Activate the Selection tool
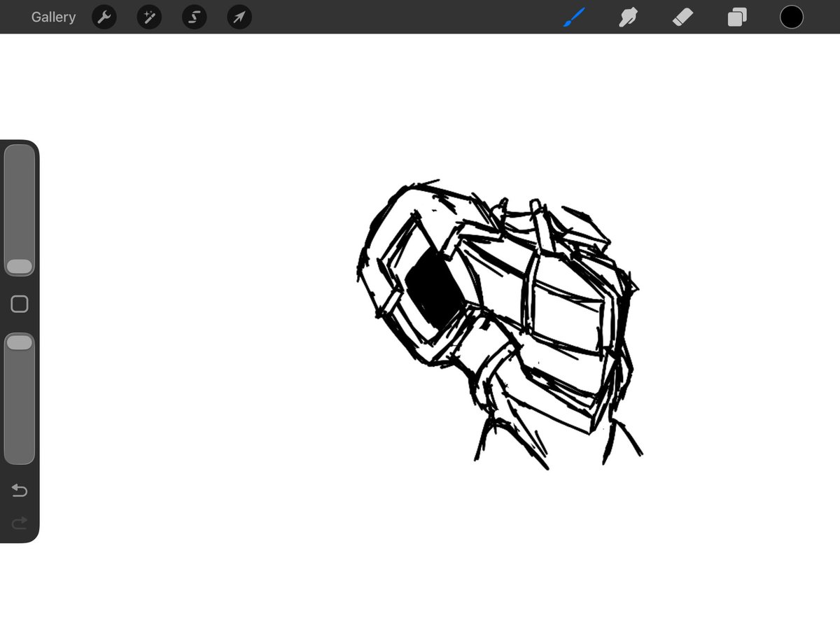The image size is (840, 630). pos(194,17)
